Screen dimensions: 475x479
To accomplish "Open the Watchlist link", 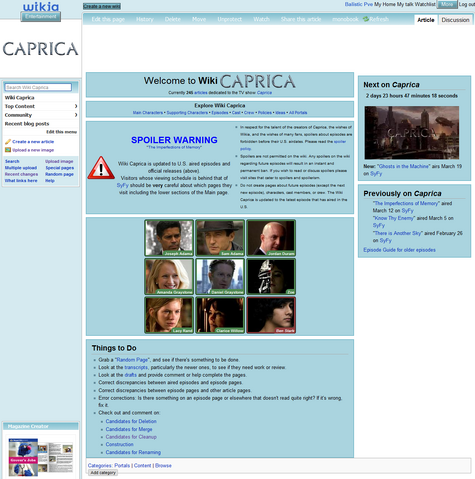I will [425, 4].
